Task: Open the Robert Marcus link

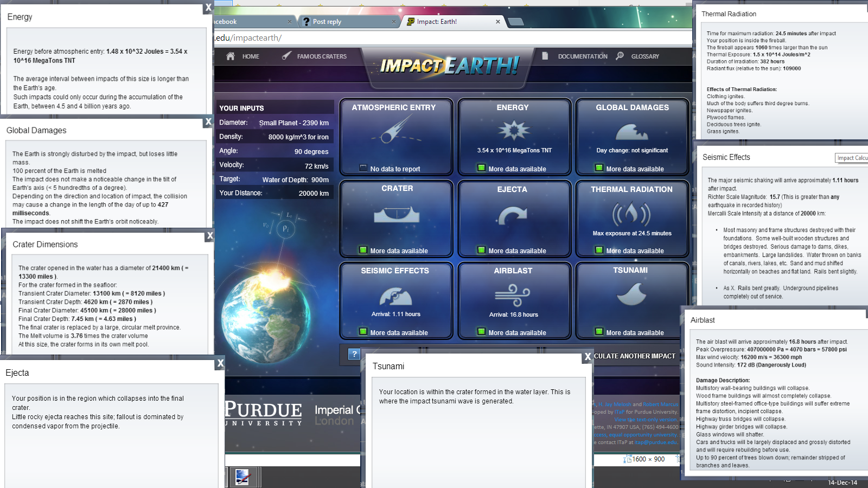Action: [661, 404]
